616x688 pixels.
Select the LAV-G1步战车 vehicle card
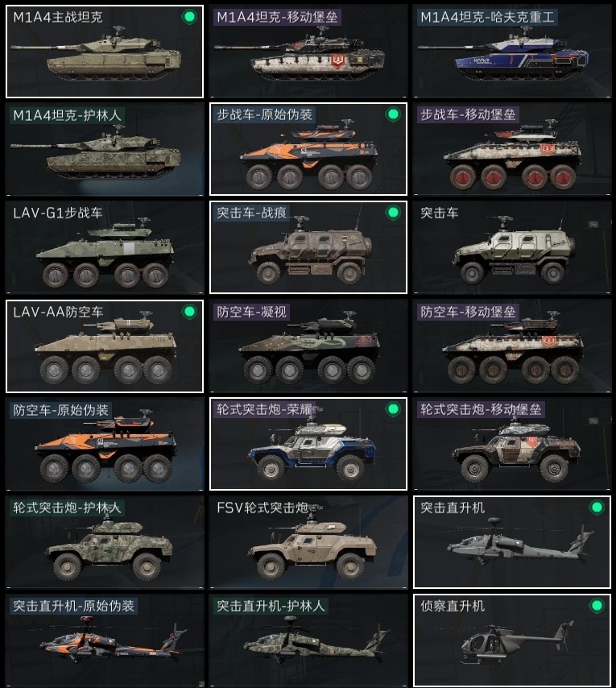tap(105, 247)
